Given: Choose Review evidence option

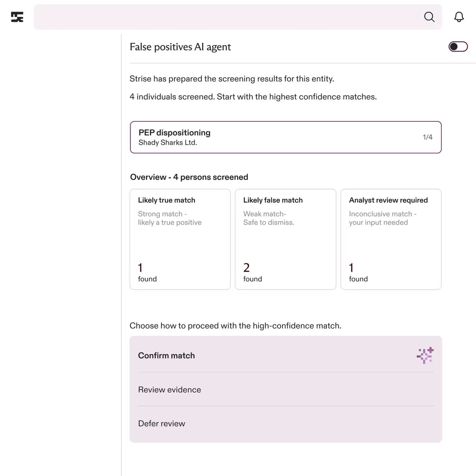Looking at the screenshot, I should (x=286, y=390).
